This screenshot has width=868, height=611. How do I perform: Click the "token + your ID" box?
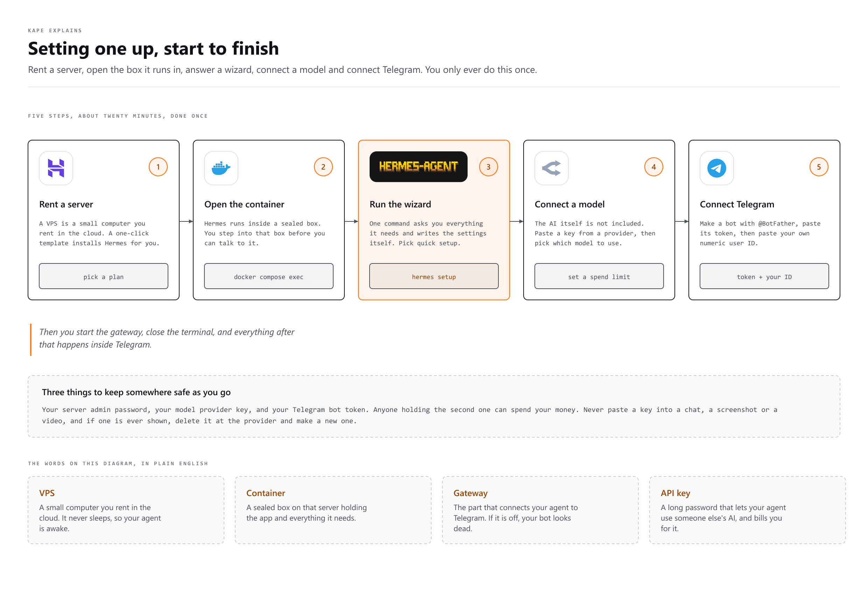(764, 276)
